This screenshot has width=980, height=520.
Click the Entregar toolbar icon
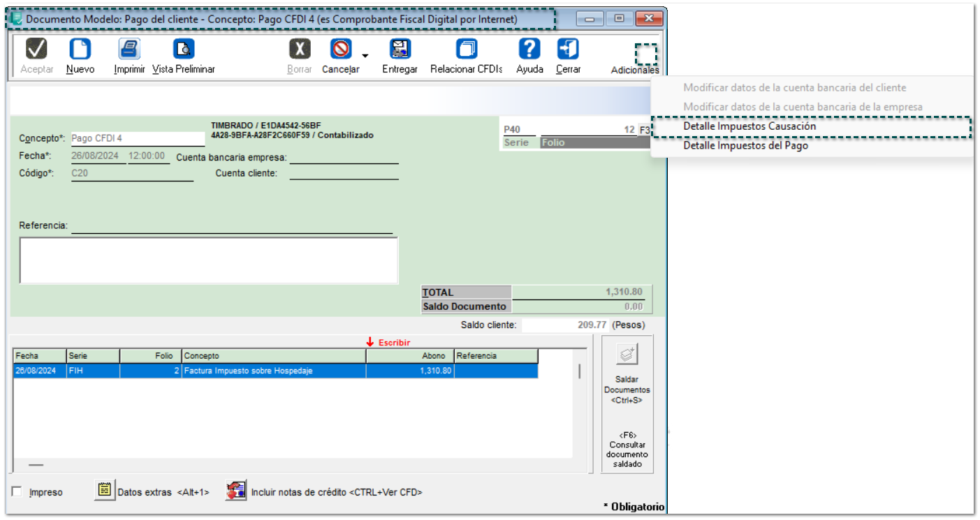tap(400, 50)
